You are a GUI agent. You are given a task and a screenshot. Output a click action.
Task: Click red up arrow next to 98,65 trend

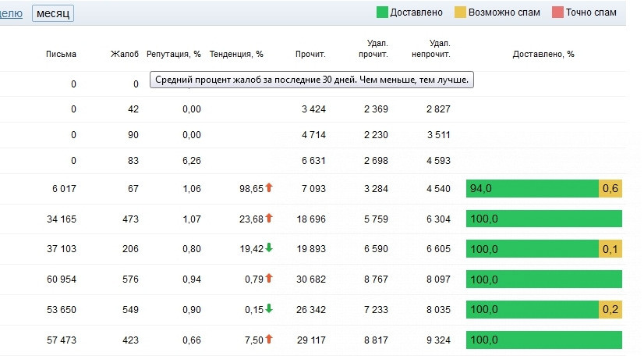pos(269,187)
